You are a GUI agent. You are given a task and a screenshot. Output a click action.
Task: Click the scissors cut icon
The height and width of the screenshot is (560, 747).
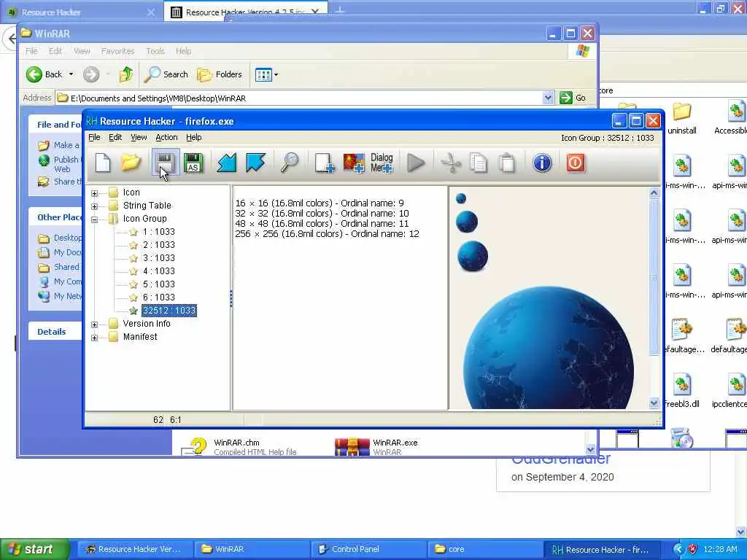(x=451, y=163)
